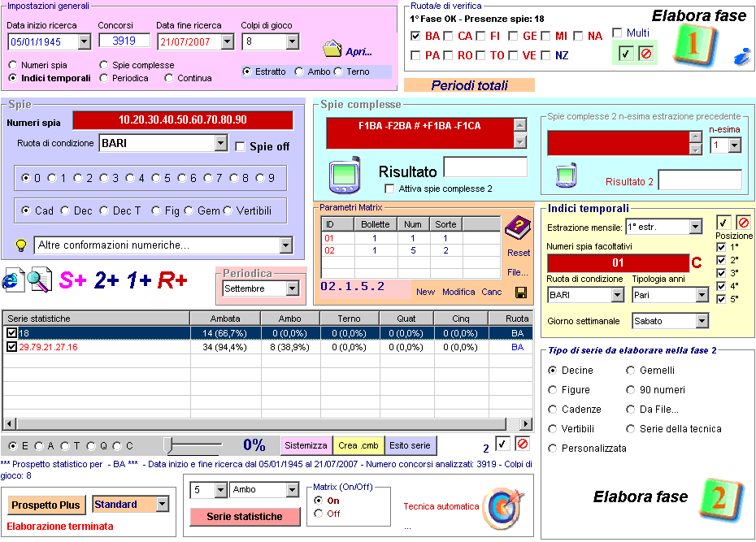This screenshot has height=542, width=756.
Task: Click the red prohibition icon in Ruota/e di verifica
Action: (x=645, y=54)
